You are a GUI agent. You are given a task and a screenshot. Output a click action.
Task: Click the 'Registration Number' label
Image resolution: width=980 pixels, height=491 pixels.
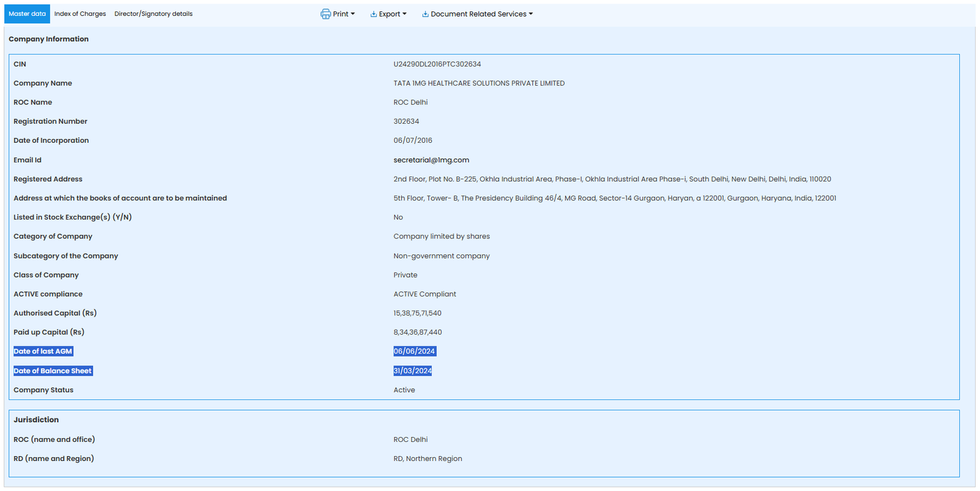click(x=50, y=121)
